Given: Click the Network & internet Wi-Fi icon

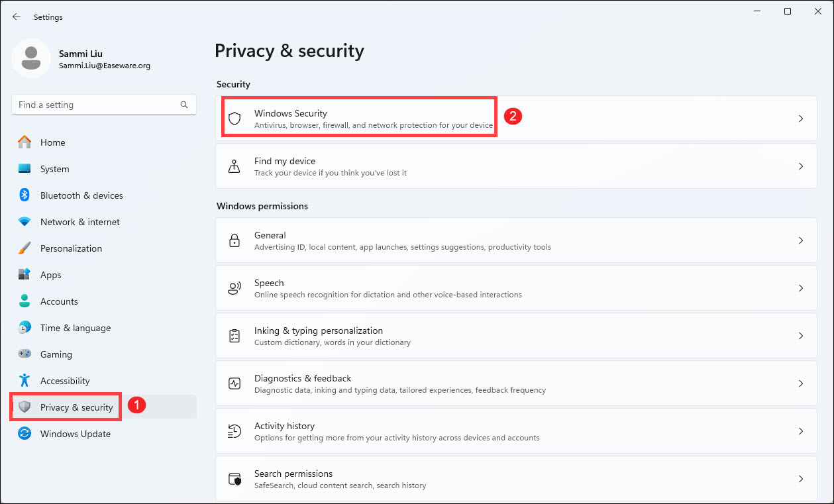Looking at the screenshot, I should point(25,222).
